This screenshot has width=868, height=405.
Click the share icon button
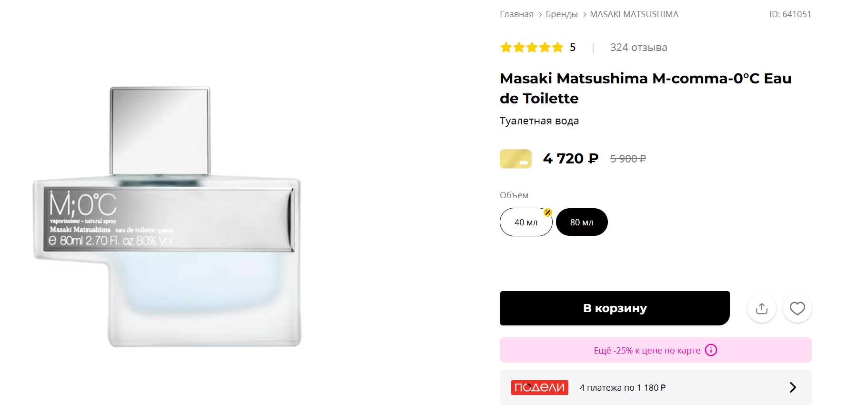(761, 308)
